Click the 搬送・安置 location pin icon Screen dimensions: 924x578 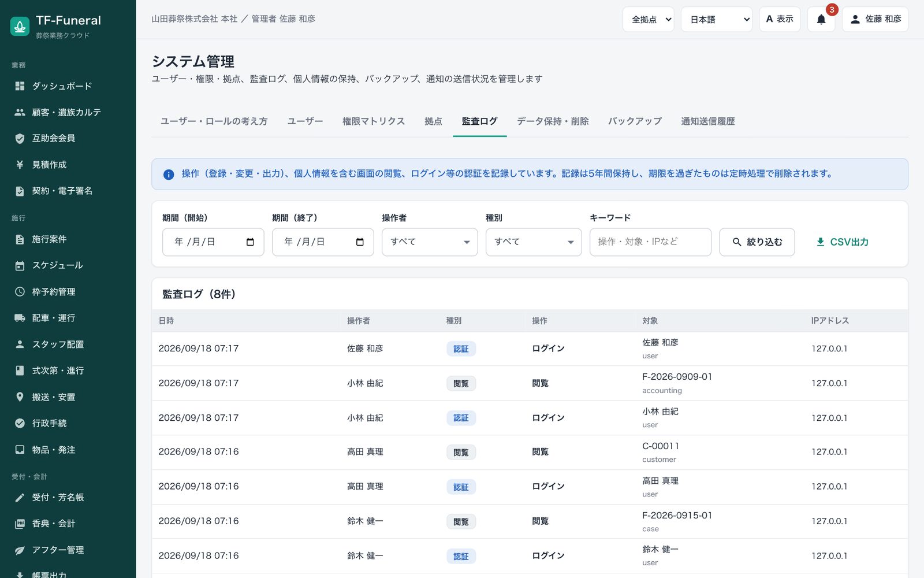pyautogui.click(x=20, y=397)
